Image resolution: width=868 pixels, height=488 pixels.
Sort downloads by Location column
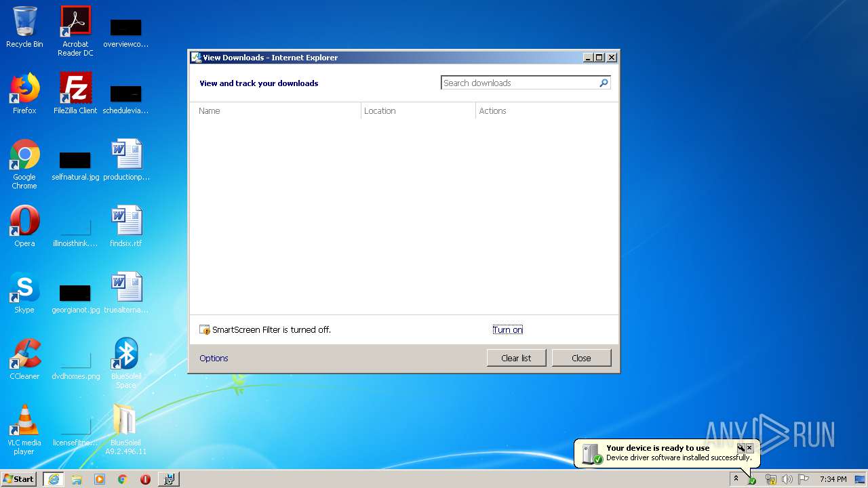pos(418,110)
